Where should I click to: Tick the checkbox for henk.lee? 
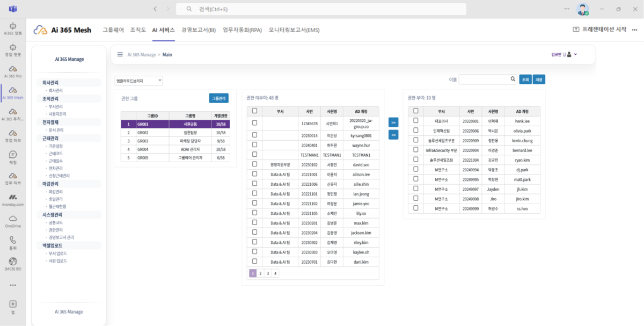coord(415,121)
